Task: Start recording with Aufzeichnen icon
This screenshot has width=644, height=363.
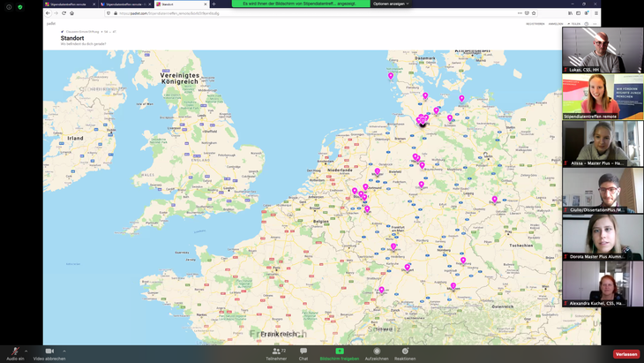Action: pos(377,352)
